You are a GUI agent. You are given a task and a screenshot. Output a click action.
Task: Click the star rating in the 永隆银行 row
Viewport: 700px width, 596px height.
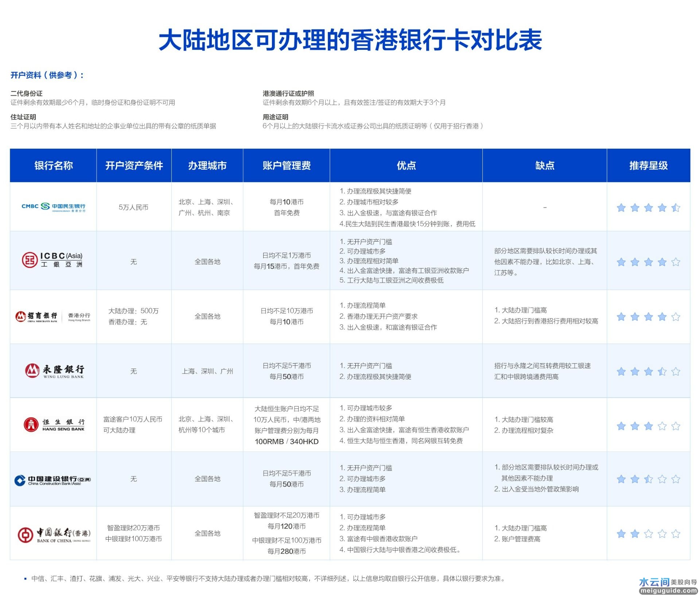tap(648, 371)
